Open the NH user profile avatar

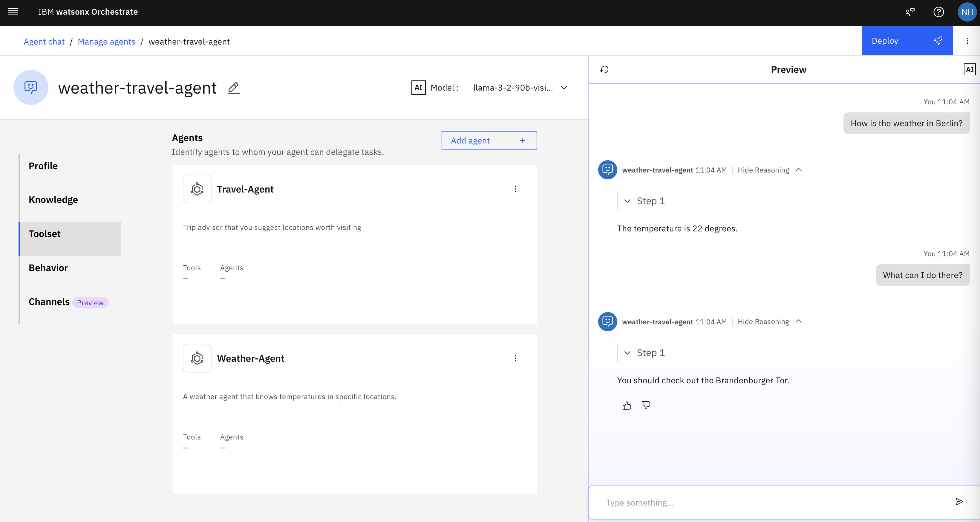click(x=967, y=12)
